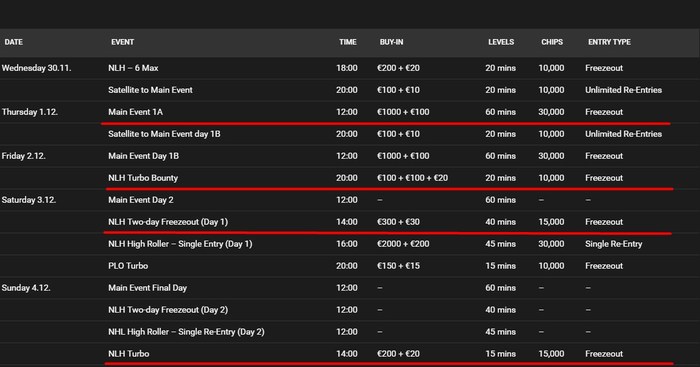
Task: Click the EVENT column header
Action: [x=122, y=42]
